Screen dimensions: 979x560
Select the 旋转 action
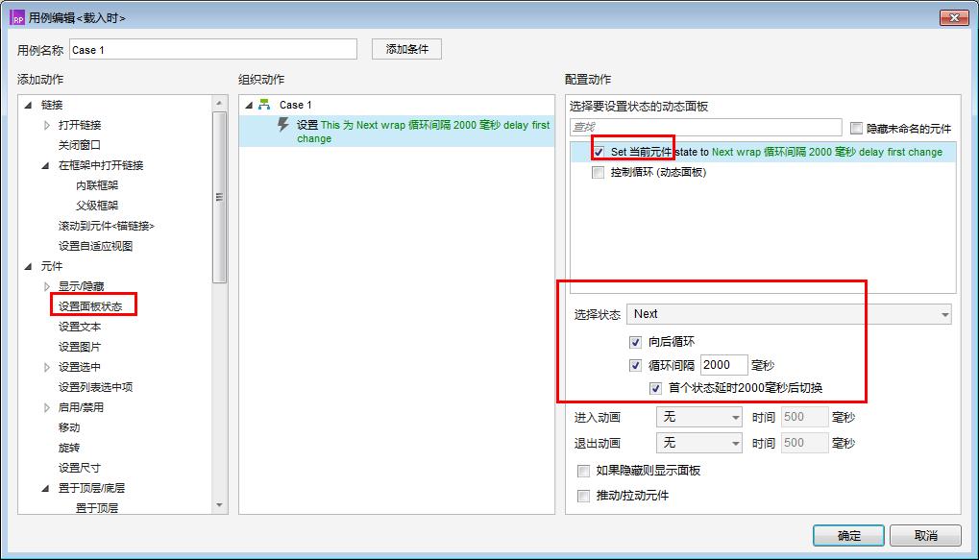click(68, 448)
